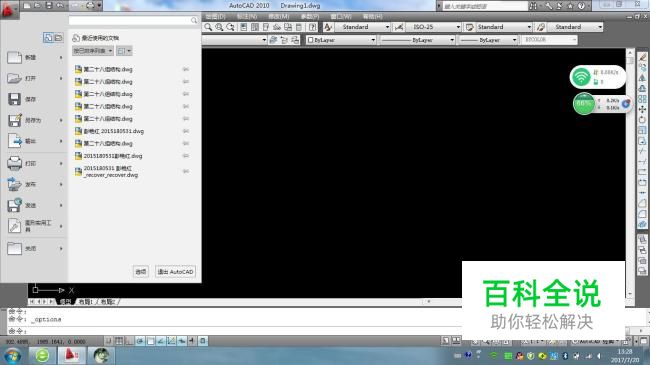Select the Fillet tool in the Modify toolbar
This screenshot has height=365, width=650.
(642, 214)
